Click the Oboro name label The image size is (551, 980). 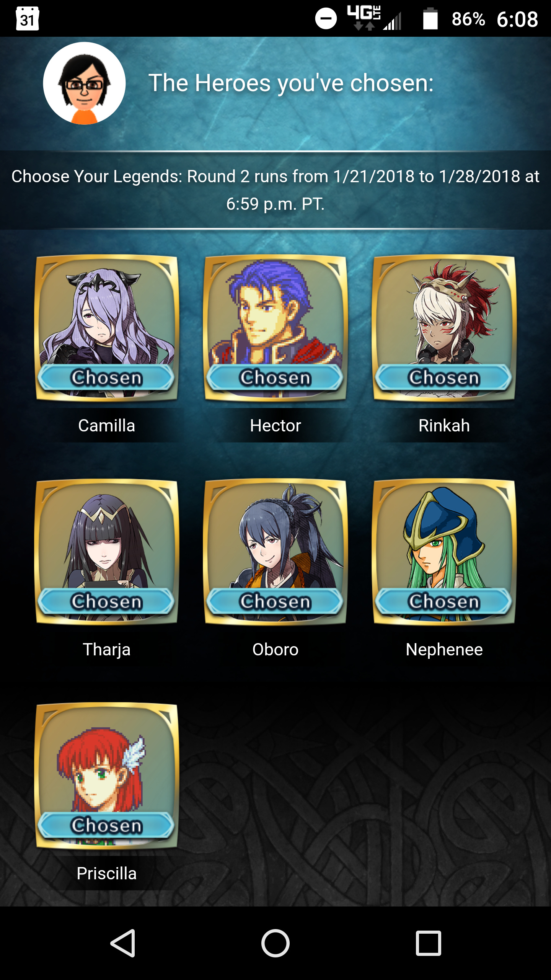275,650
